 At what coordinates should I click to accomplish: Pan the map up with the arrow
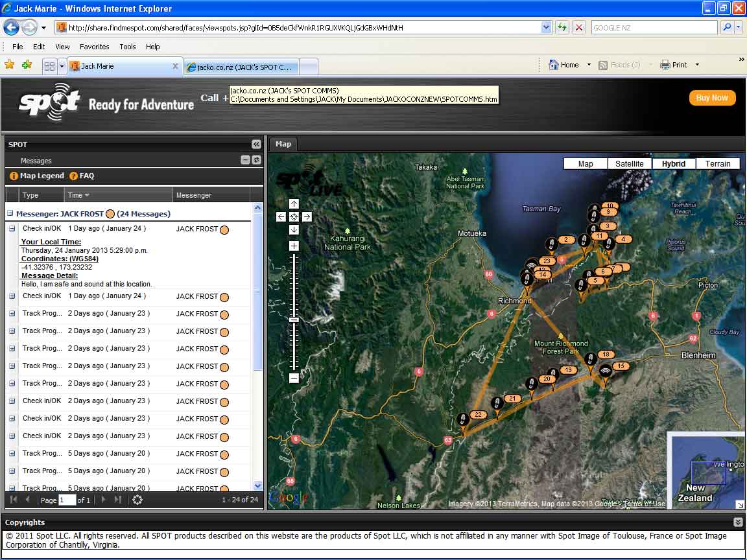pos(294,204)
